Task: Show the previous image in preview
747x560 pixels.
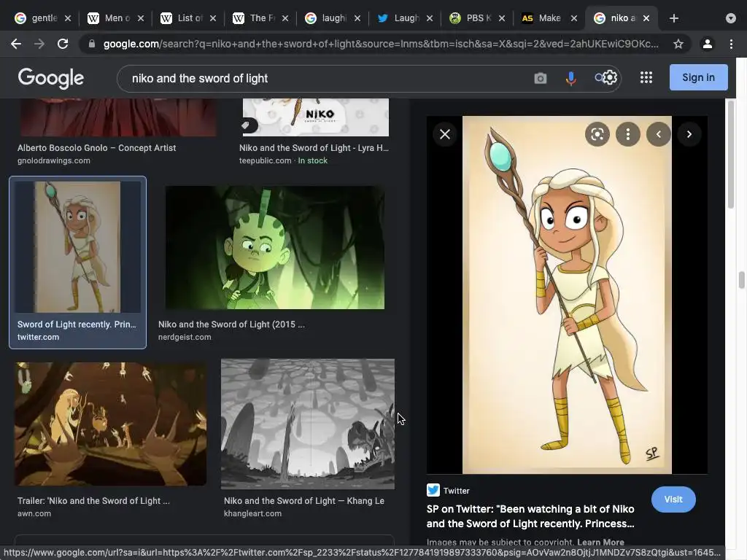Action: [659, 134]
